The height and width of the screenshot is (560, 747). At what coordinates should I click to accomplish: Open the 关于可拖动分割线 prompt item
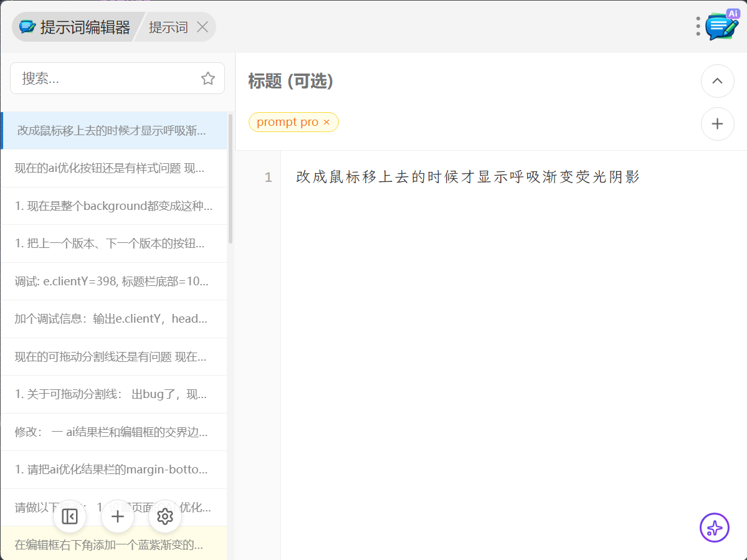pyautogui.click(x=111, y=394)
